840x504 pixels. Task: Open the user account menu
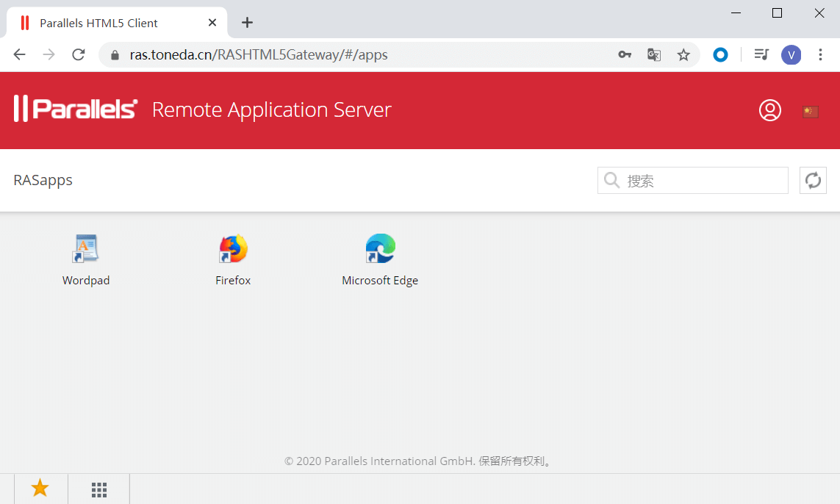pos(770,110)
